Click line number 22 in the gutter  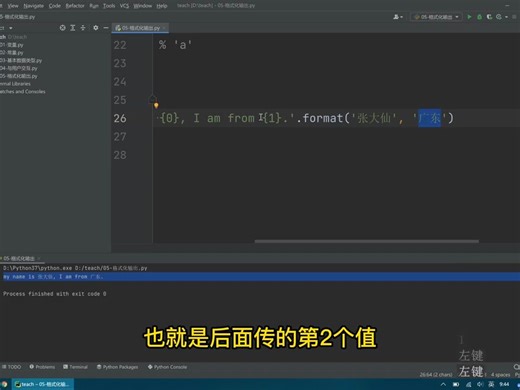120,45
